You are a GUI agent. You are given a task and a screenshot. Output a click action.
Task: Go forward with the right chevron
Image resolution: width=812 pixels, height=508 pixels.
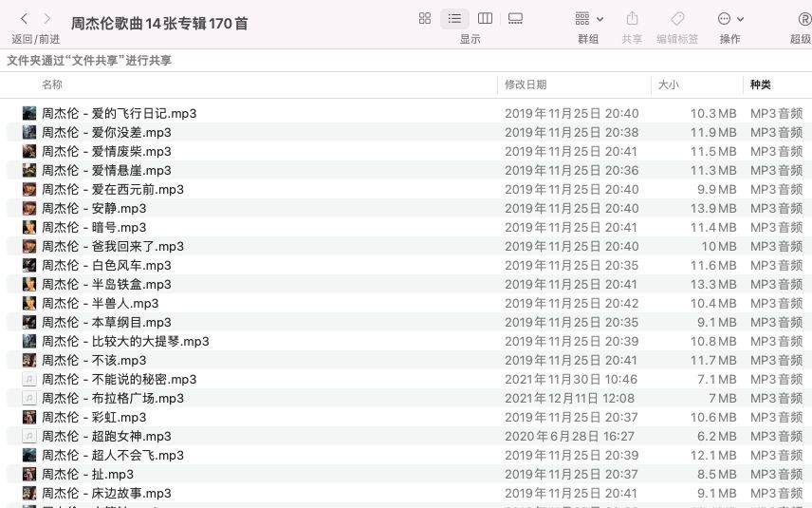click(47, 19)
